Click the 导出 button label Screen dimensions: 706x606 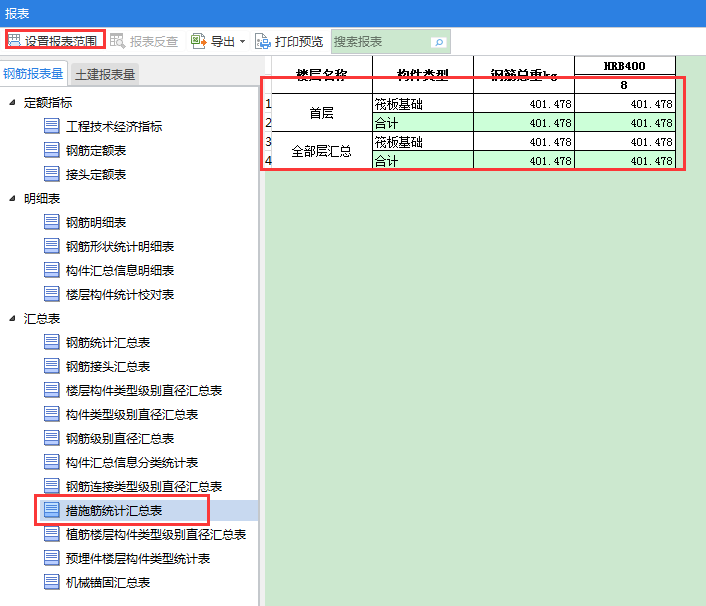point(223,41)
